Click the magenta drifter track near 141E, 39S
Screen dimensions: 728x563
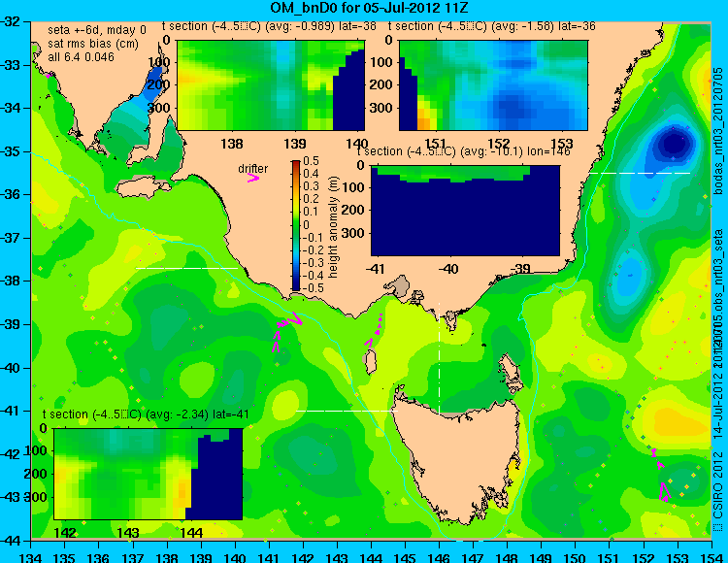pos(285,332)
